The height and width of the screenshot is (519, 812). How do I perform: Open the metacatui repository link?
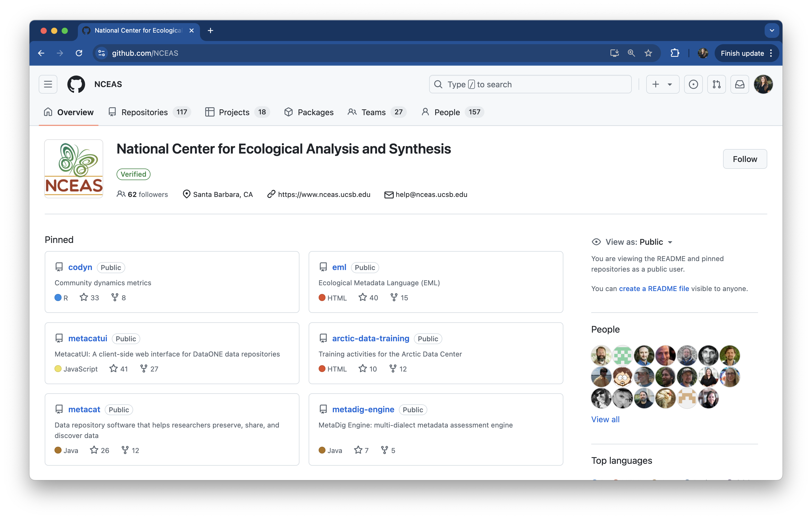pyautogui.click(x=88, y=338)
